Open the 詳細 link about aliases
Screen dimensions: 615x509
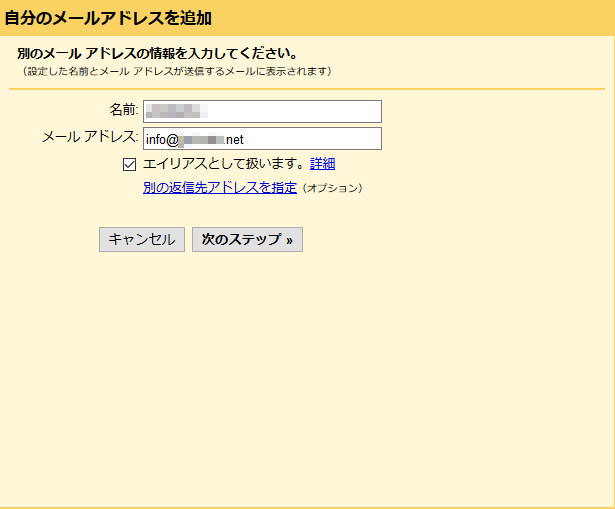(x=322, y=164)
